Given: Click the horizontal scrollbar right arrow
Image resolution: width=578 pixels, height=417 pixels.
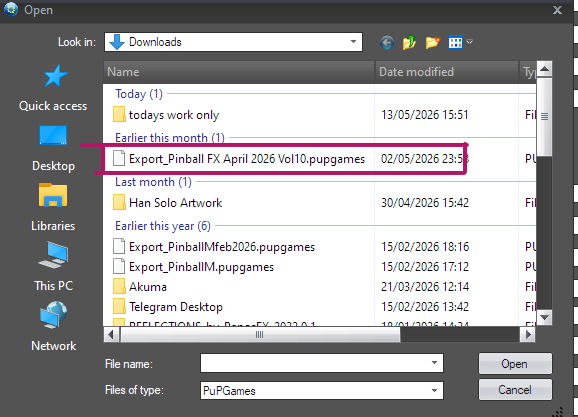Looking at the screenshot, I should [528, 334].
